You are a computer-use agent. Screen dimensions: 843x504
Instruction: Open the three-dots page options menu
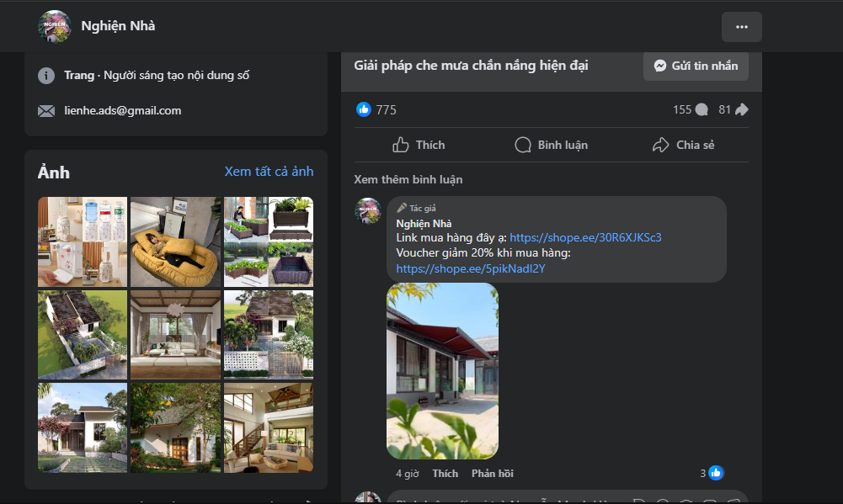[741, 27]
